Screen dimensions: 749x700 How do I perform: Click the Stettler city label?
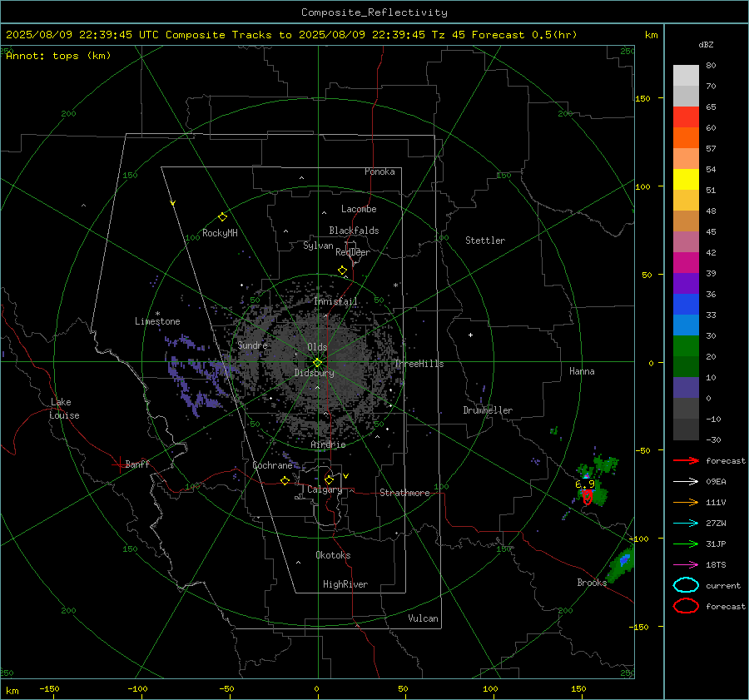coord(485,241)
